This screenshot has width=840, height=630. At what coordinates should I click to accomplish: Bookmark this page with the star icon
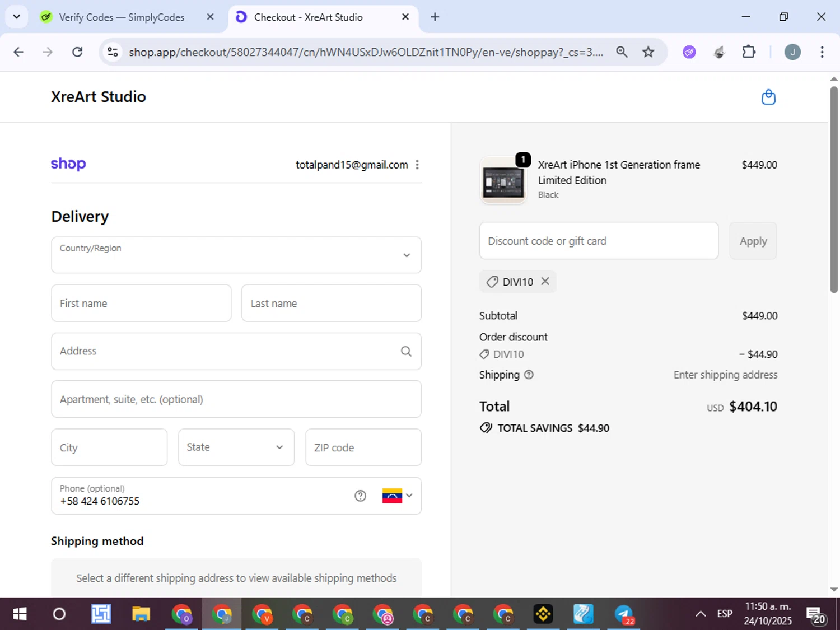tap(648, 52)
